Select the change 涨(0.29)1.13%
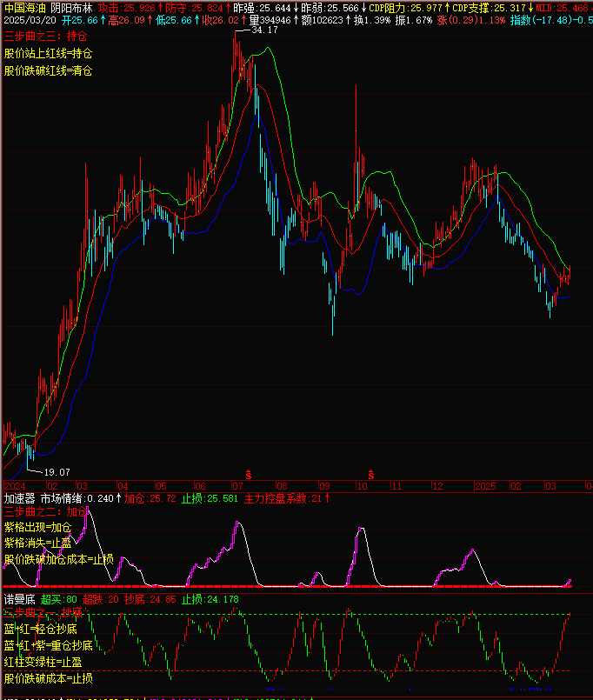 click(x=471, y=20)
